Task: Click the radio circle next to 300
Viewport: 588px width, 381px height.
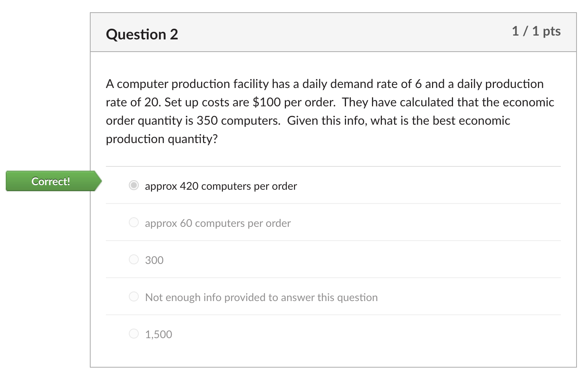Action: 133,259
